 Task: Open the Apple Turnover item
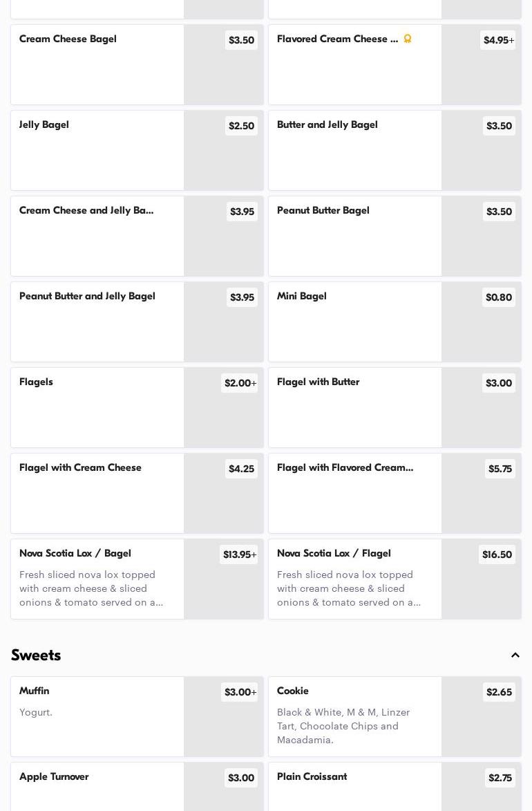97,788
